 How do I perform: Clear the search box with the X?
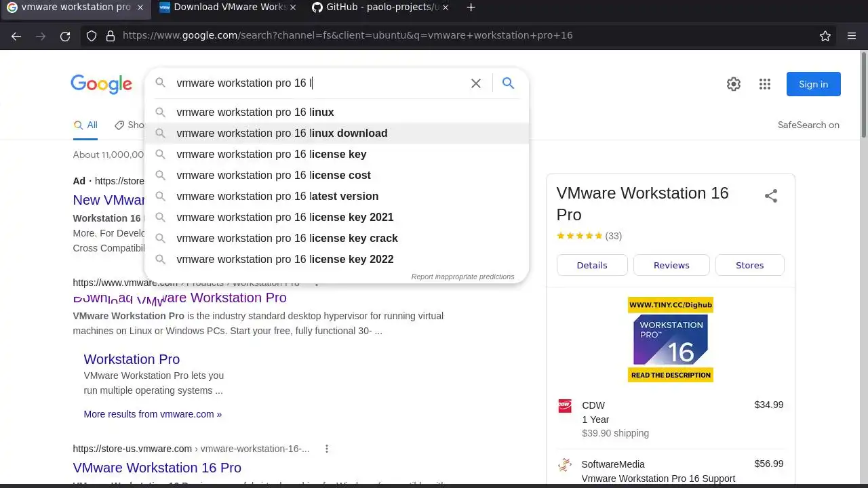click(x=476, y=83)
